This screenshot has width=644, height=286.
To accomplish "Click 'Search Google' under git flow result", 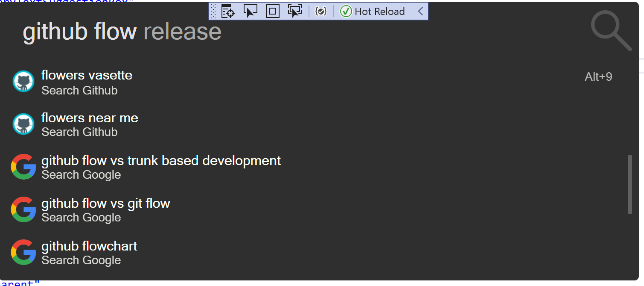I will 81,218.
